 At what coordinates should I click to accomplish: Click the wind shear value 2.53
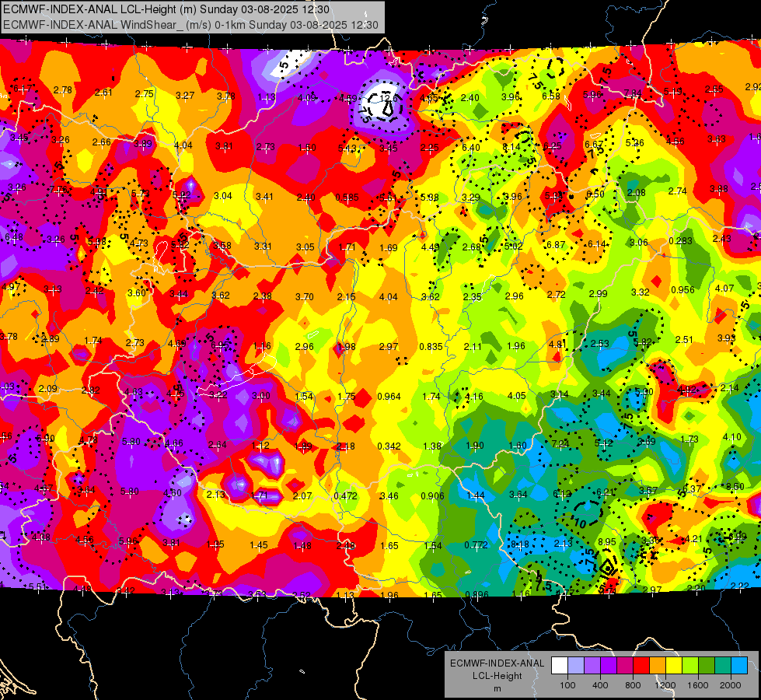click(600, 344)
